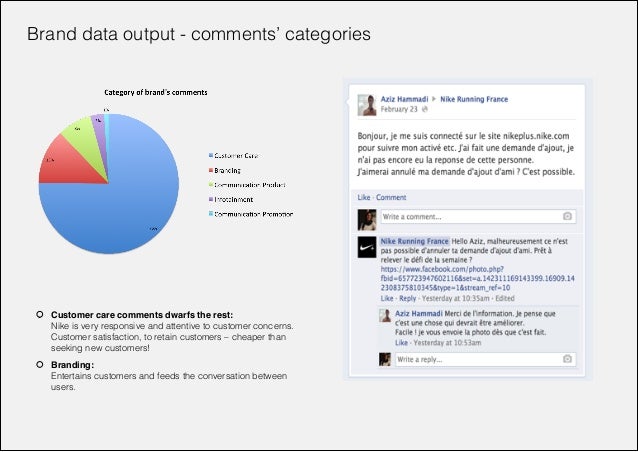The width and height of the screenshot is (638, 452).
Task: Click the Yesterday at 10:53am timestamp
Action: click(447, 343)
